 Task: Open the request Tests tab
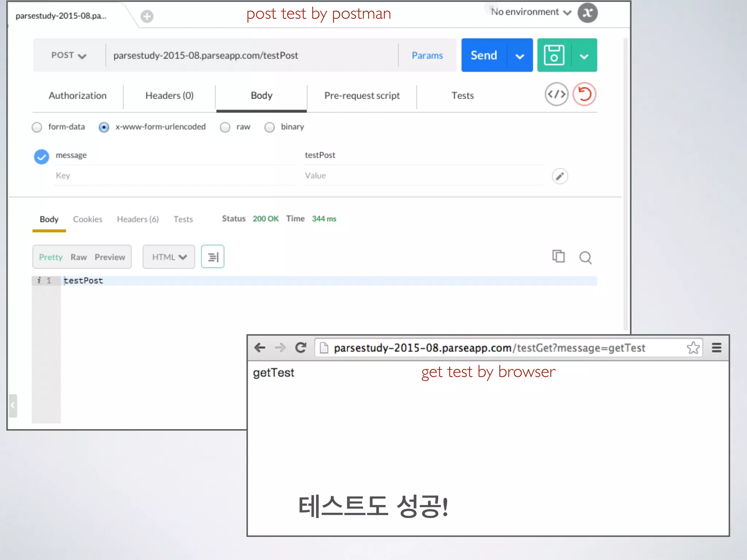462,96
